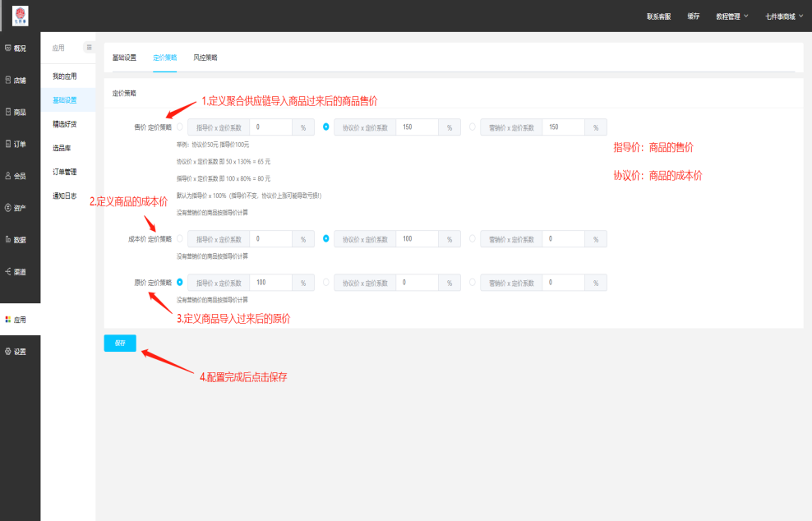This screenshot has height=521, width=812.
Task: Select 营销价 radio for 售价 定价策略
Action: coord(473,127)
